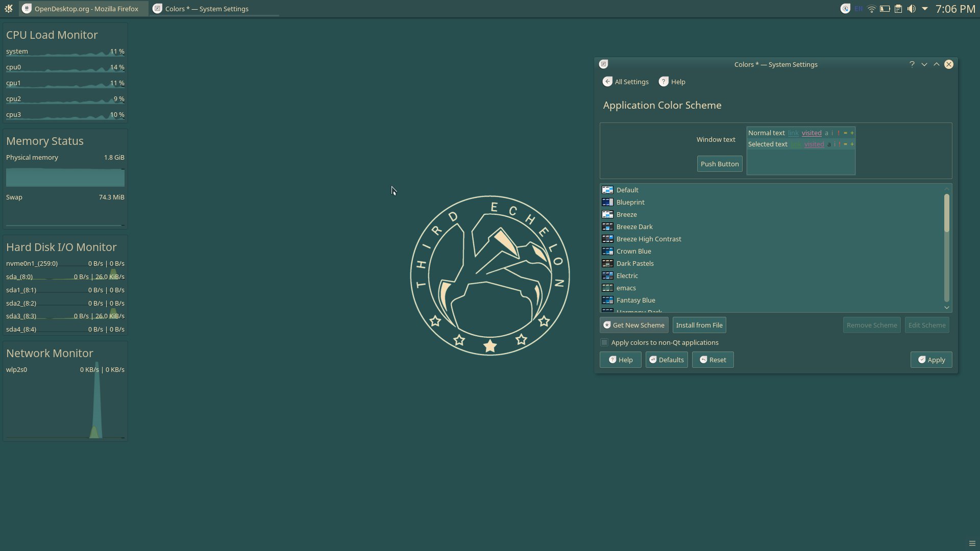Click the scheme list scrollbar handle
Image resolution: width=980 pixels, height=551 pixels.
point(947,213)
